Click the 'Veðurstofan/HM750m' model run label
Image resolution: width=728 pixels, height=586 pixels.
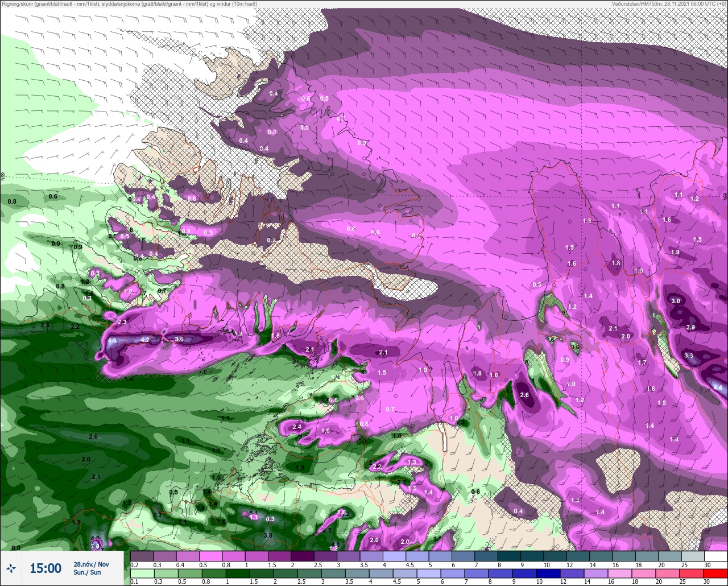(x=669, y=4)
